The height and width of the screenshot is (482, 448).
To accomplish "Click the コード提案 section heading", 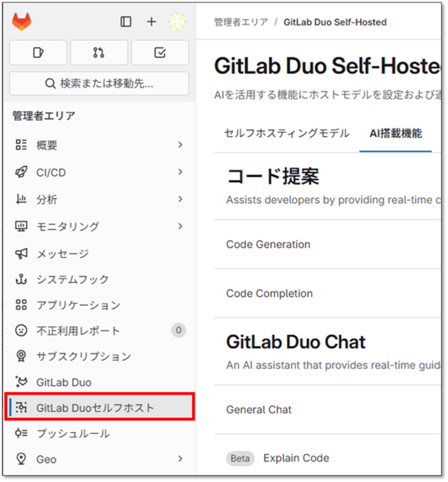I will pos(273,177).
